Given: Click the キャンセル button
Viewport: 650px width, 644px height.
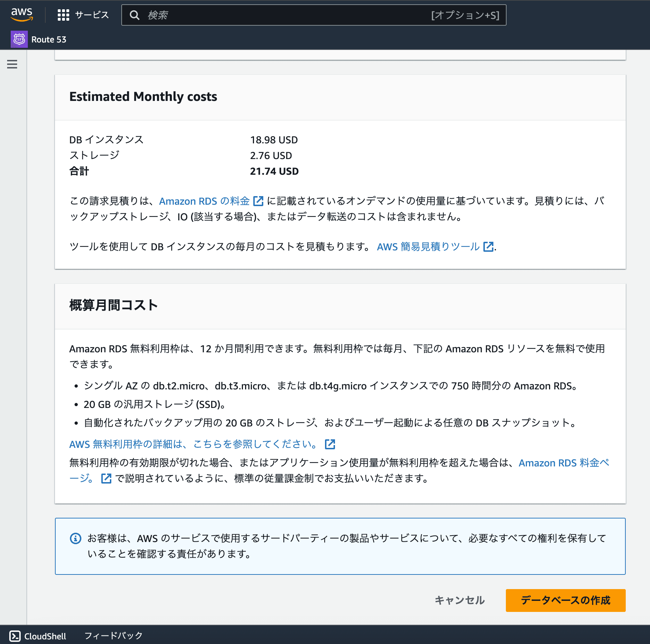Looking at the screenshot, I should 459,600.
